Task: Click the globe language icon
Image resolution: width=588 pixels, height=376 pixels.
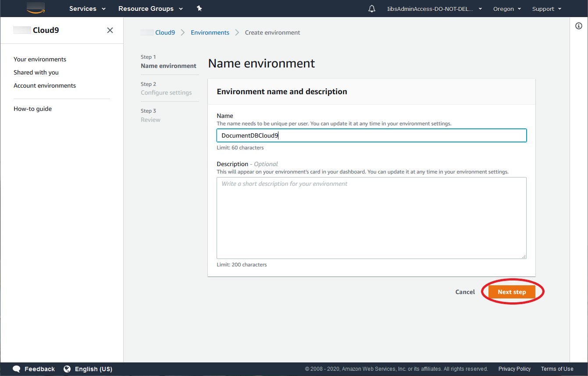Action: point(67,369)
